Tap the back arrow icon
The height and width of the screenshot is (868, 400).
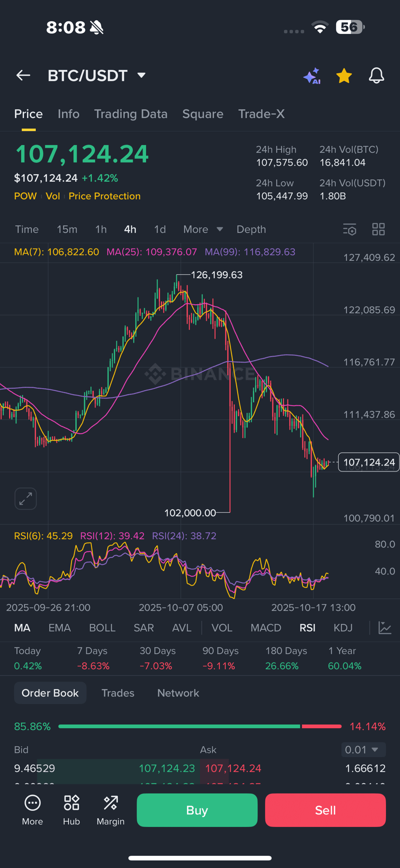point(23,75)
